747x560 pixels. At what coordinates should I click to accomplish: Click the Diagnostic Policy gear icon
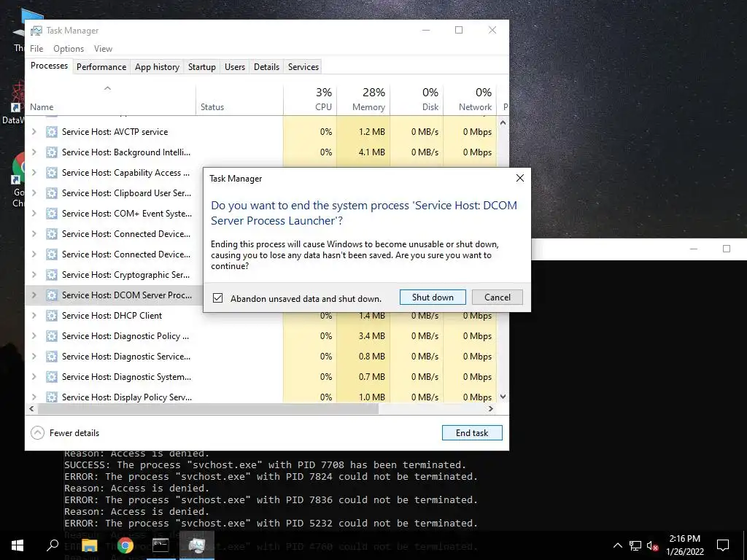(52, 336)
